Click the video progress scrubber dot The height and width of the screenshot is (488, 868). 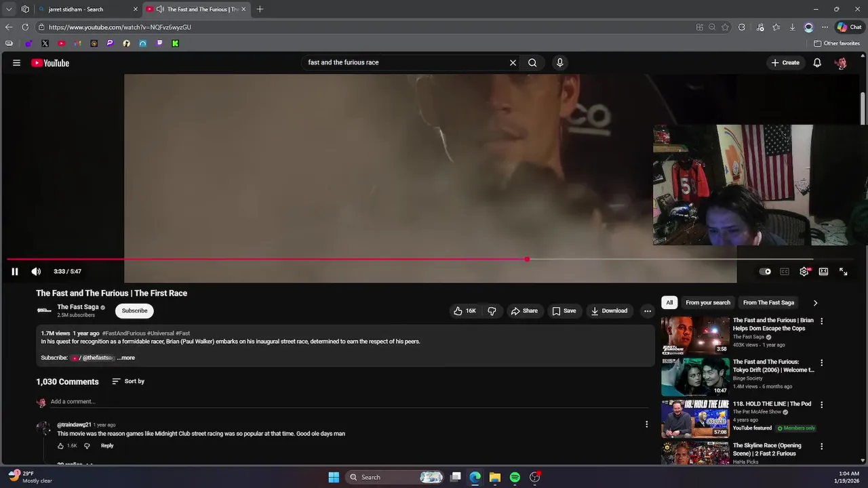(x=527, y=259)
